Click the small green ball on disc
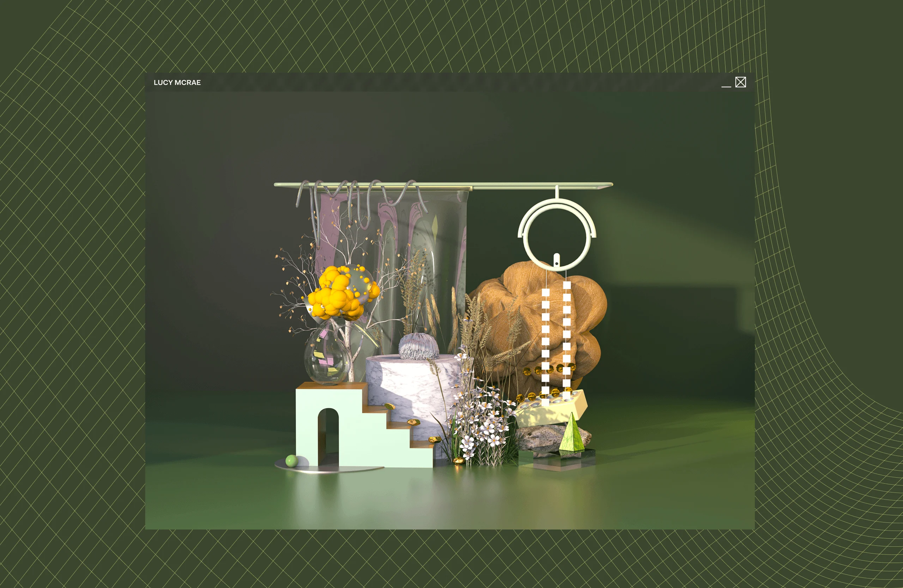This screenshot has height=588, width=903. click(291, 460)
